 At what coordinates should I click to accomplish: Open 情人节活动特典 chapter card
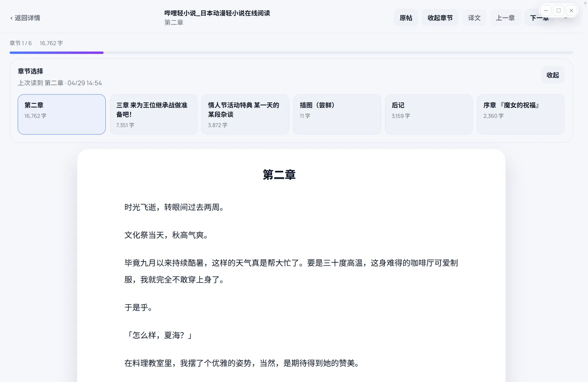245,114
